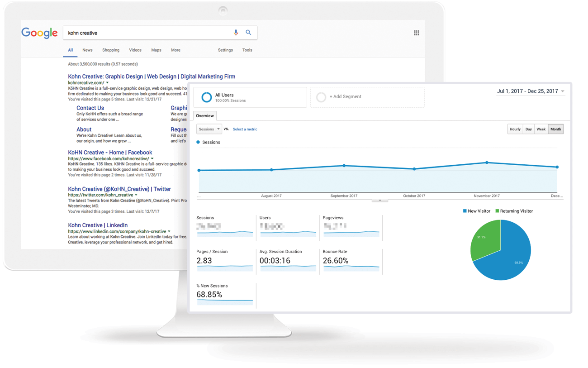Open the Sessions metric dropdown
This screenshot has height=368, width=588.
(x=209, y=129)
